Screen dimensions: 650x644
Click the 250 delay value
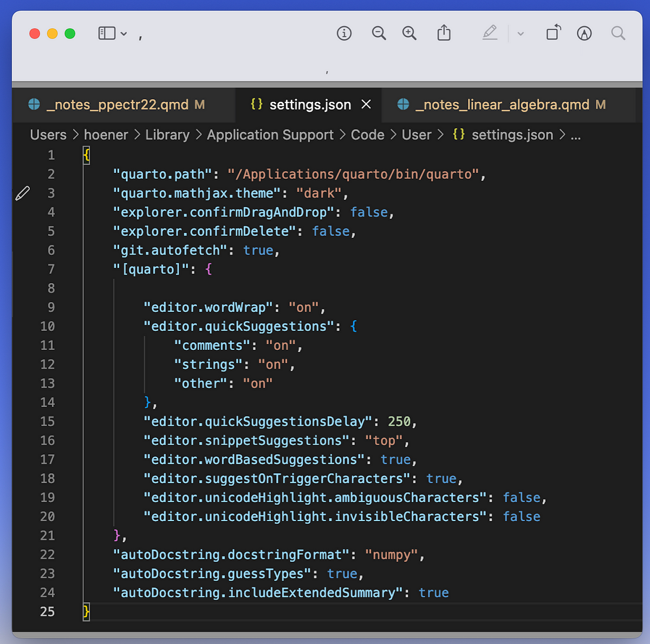[x=399, y=421]
